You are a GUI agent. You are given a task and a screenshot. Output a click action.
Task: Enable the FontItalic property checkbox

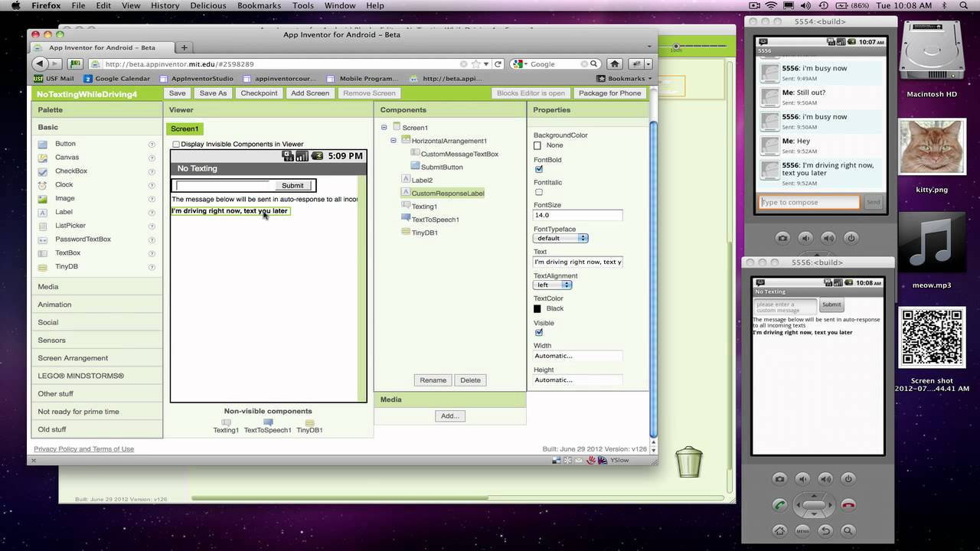(538, 192)
